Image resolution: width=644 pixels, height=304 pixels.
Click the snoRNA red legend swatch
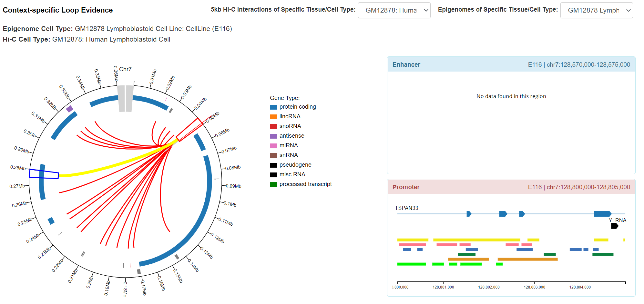pyautogui.click(x=273, y=126)
